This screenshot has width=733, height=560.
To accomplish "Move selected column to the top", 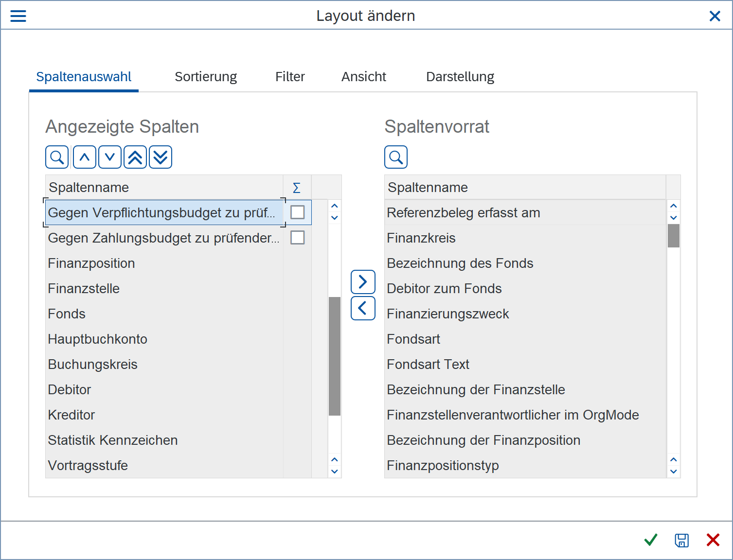I will click(135, 157).
